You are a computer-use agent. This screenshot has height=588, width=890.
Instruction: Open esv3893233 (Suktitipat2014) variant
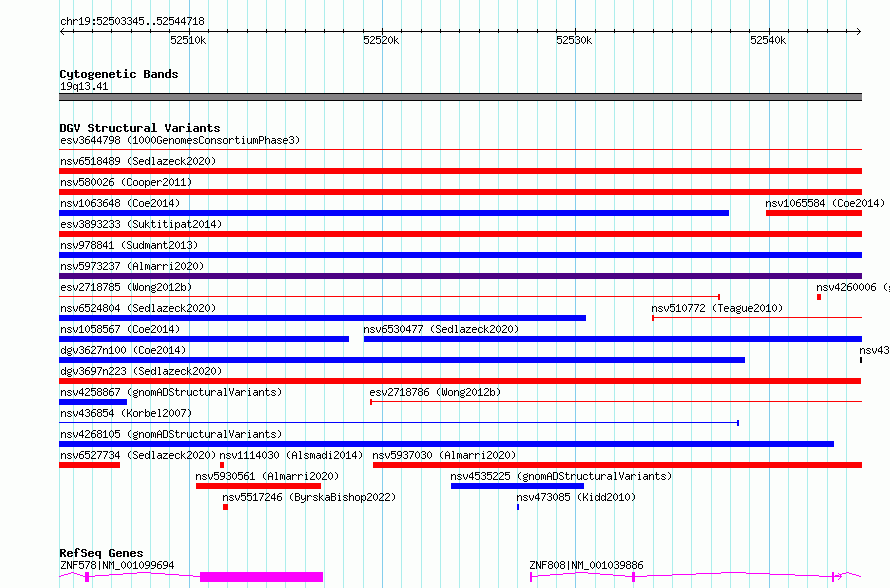click(141, 224)
